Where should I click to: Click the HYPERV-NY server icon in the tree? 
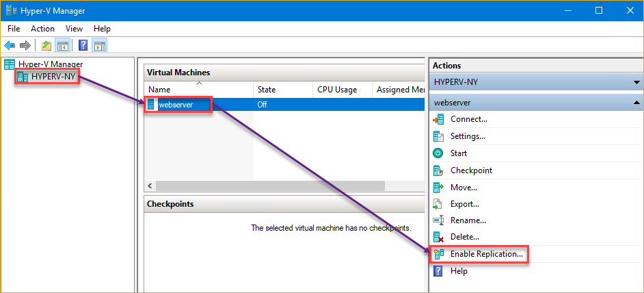coord(23,77)
